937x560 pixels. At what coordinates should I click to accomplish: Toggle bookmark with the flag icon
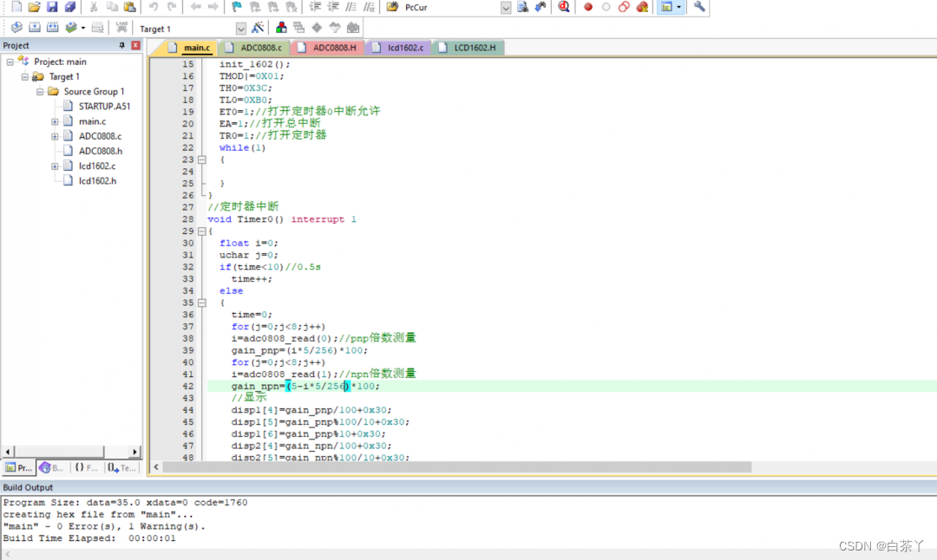click(236, 7)
